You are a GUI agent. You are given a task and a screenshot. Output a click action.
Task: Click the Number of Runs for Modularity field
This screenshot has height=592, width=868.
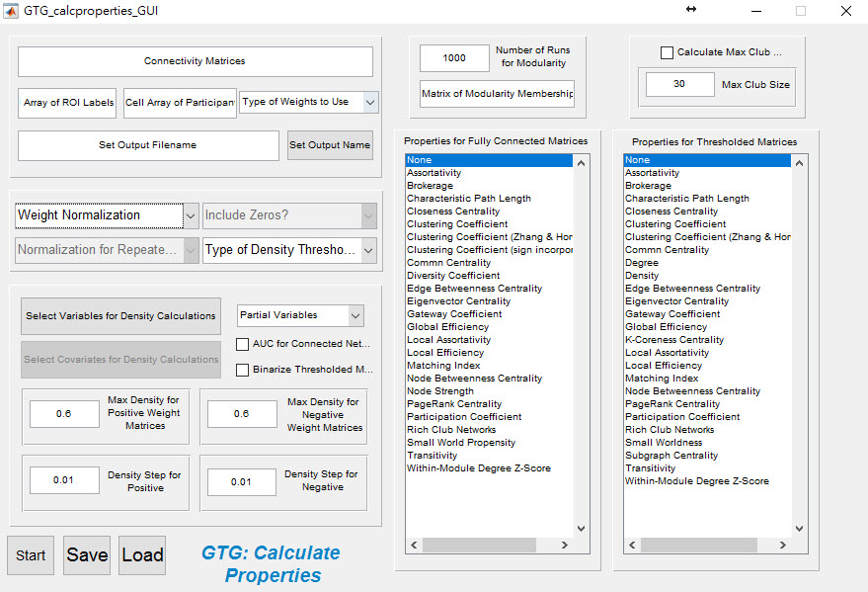pyautogui.click(x=454, y=58)
